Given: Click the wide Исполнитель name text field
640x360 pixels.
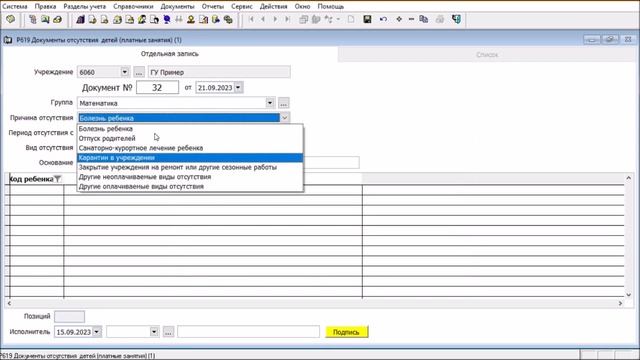Looking at the screenshot, I should coord(249,332).
